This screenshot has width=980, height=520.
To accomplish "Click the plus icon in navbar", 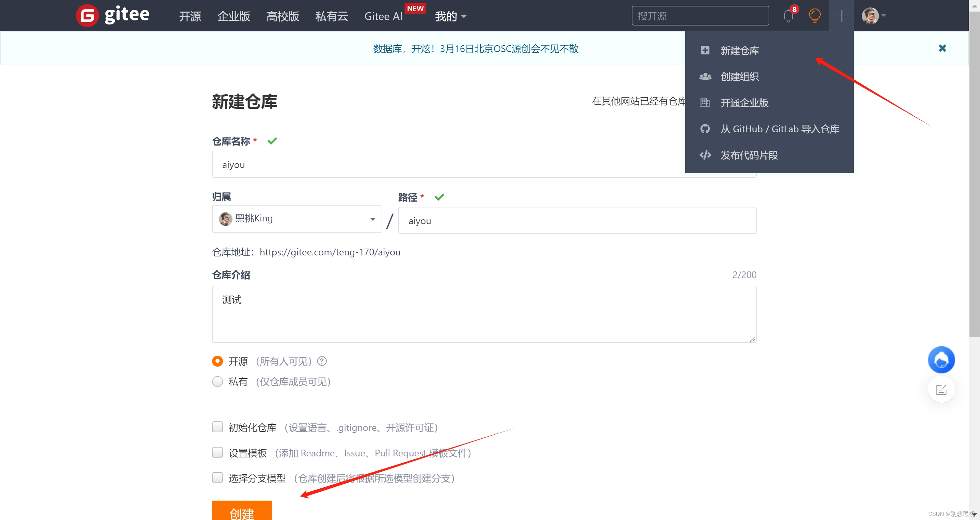I will point(841,16).
